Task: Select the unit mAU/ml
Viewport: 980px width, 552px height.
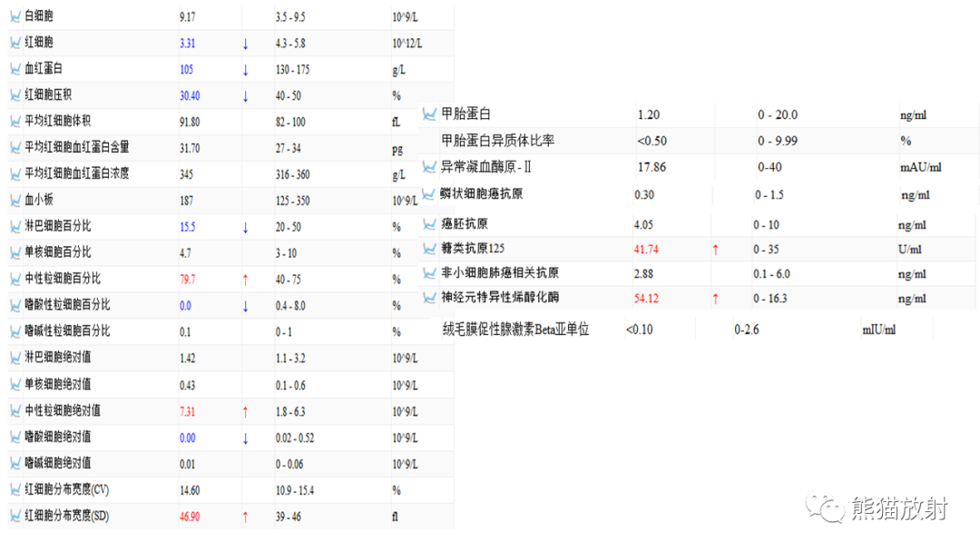Action: (x=921, y=167)
